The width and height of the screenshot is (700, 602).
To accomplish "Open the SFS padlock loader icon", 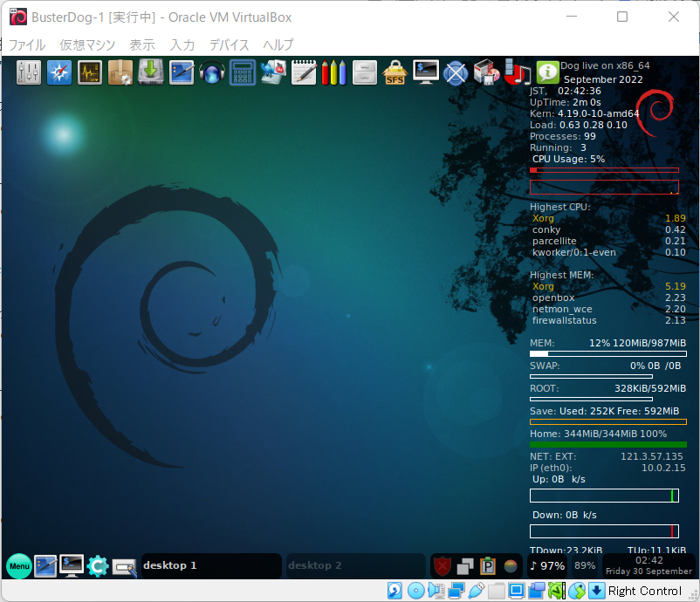I will point(395,72).
